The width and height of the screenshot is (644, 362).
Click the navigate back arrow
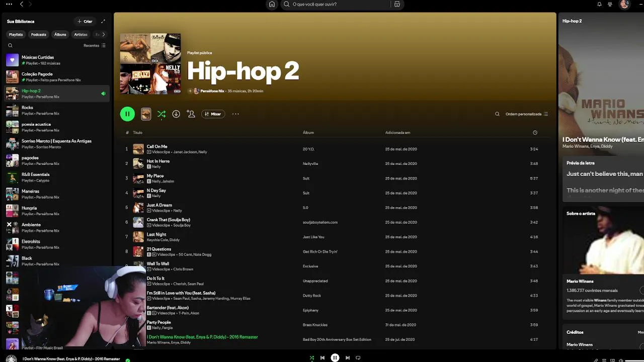tap(21, 4)
